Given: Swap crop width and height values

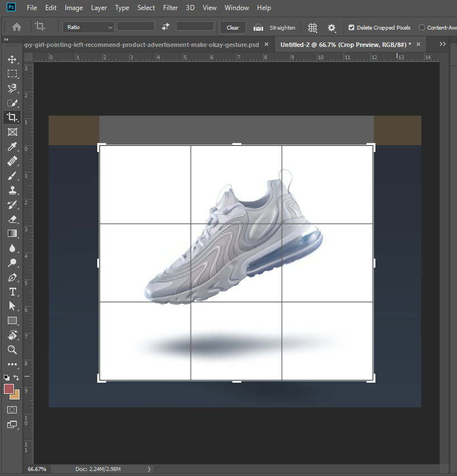Looking at the screenshot, I should [165, 27].
